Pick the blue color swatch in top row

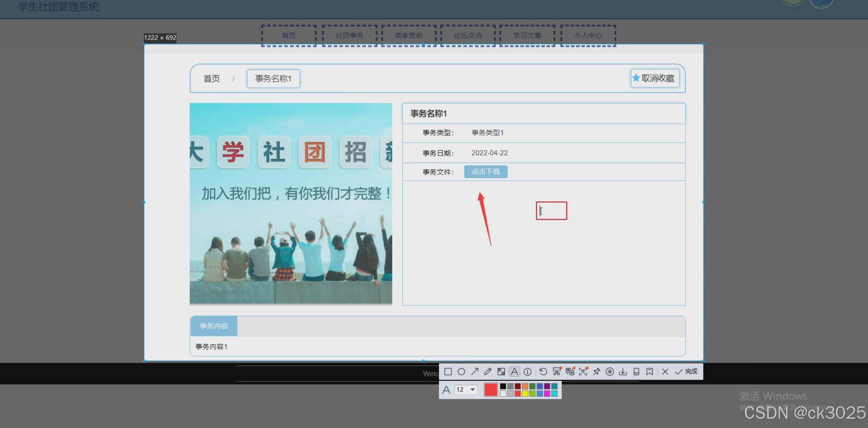539,386
